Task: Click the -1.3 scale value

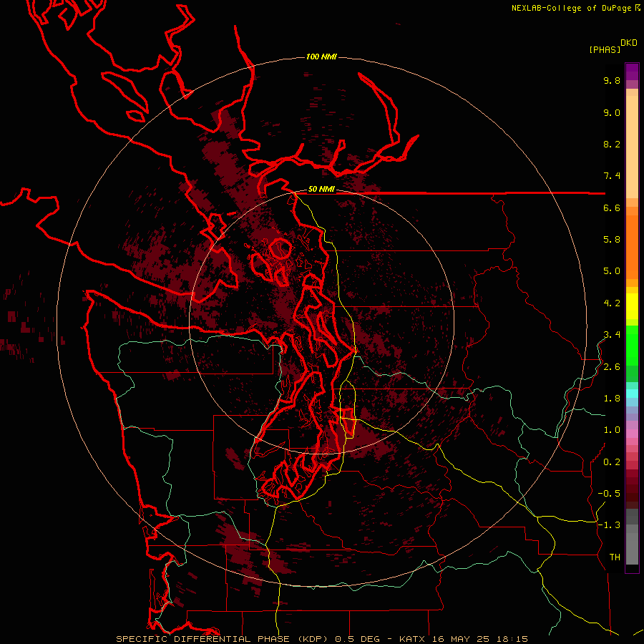Action: (x=609, y=525)
